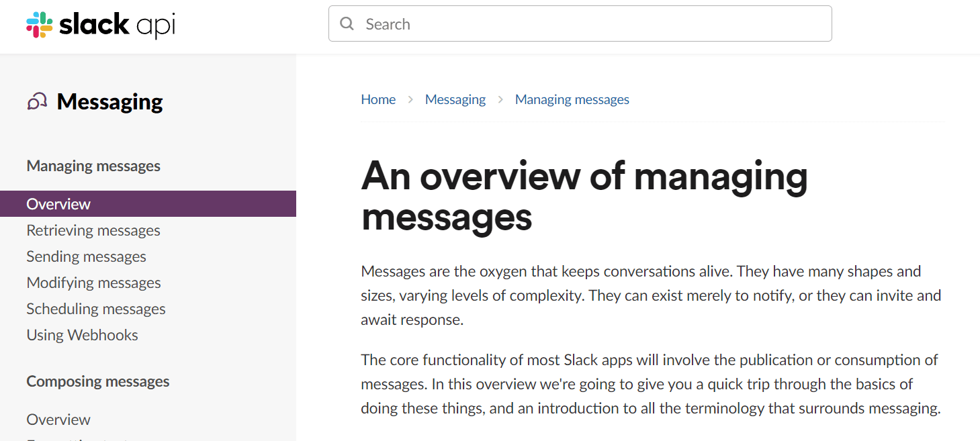The image size is (980, 441).
Task: Open the Modifying messages documentation
Action: tap(93, 283)
